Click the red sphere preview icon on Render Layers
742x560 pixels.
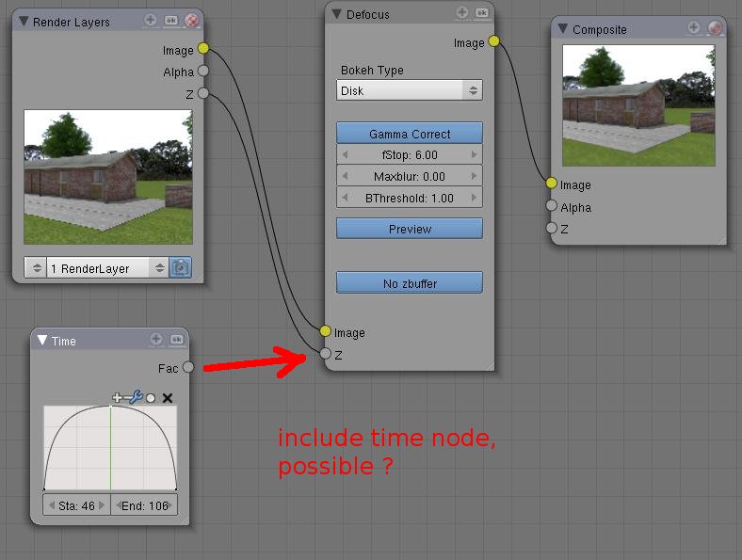coord(192,21)
